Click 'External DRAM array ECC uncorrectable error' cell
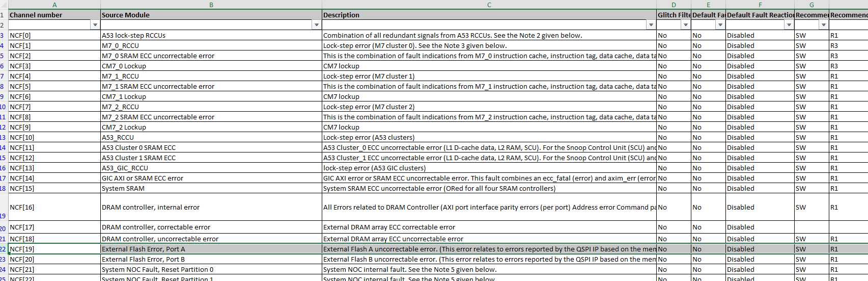 tap(489, 239)
